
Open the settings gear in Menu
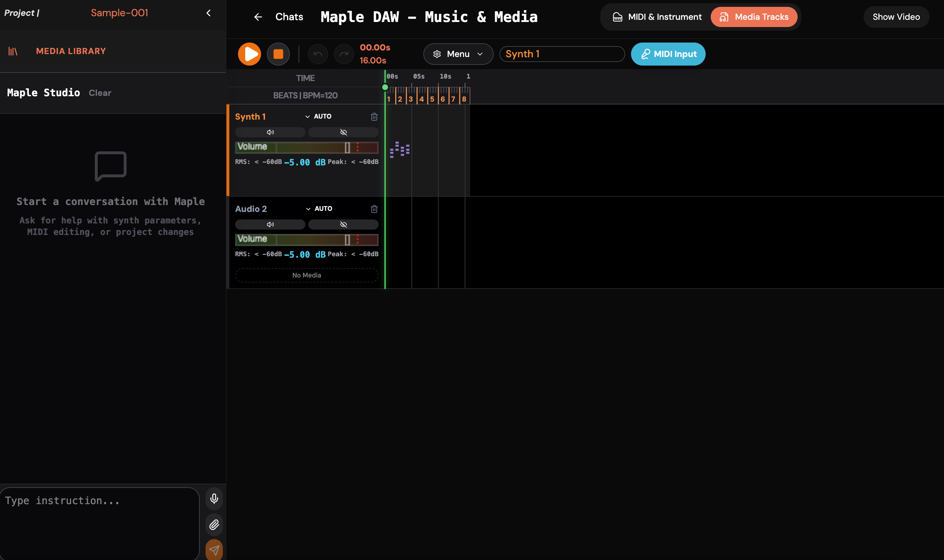click(437, 54)
